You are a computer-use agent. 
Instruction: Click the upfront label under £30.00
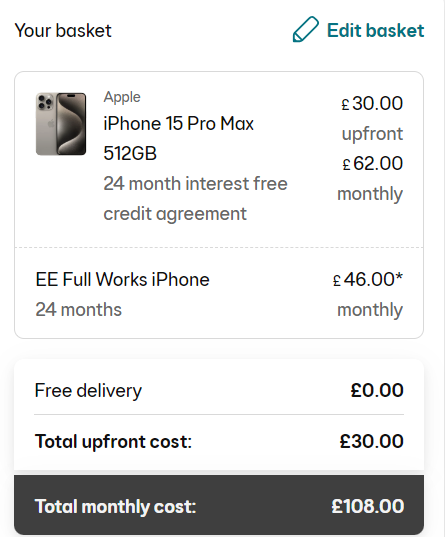[372, 134]
